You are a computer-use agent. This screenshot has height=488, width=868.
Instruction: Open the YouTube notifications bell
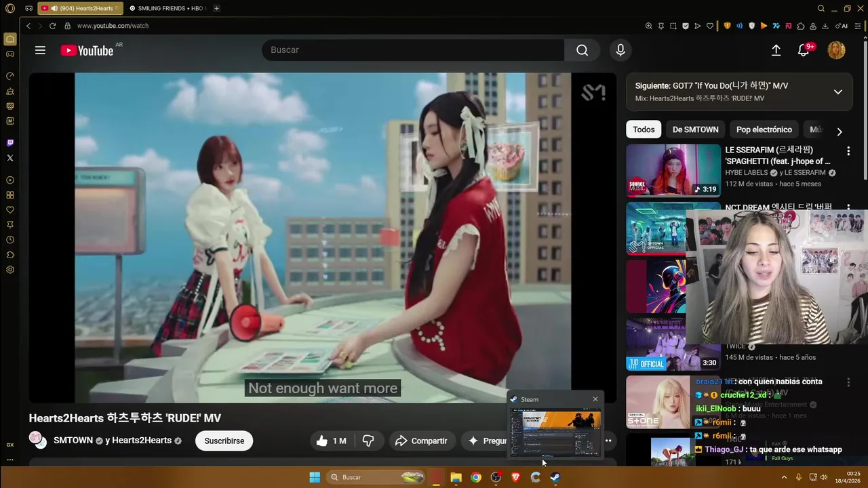pos(804,50)
